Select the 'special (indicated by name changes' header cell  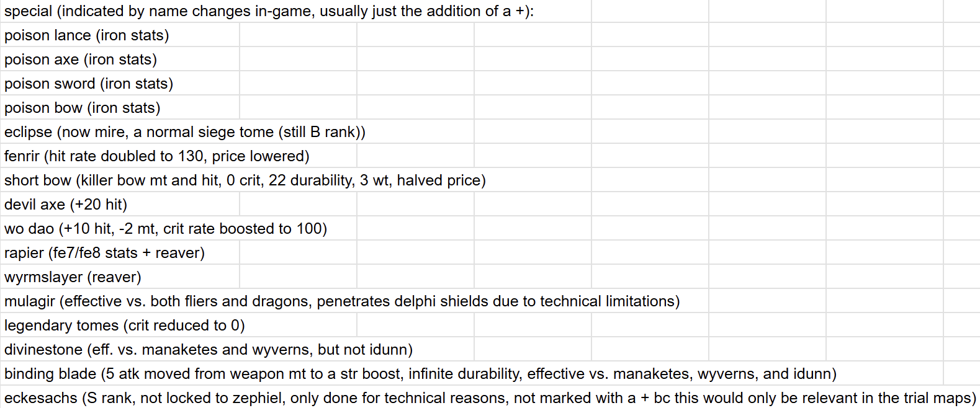coord(269,11)
